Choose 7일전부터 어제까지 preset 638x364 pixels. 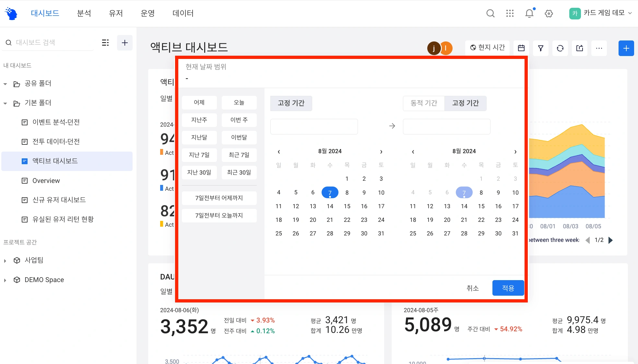[219, 198]
